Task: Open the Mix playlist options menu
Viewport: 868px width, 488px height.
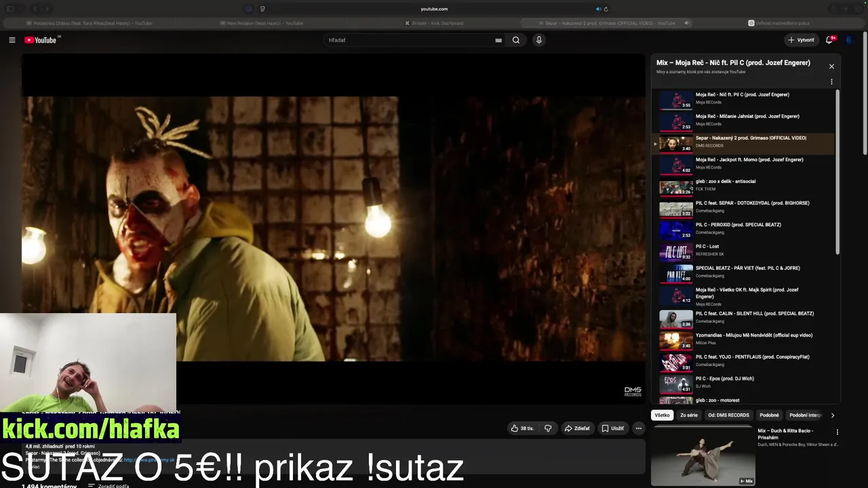Action: pyautogui.click(x=831, y=82)
